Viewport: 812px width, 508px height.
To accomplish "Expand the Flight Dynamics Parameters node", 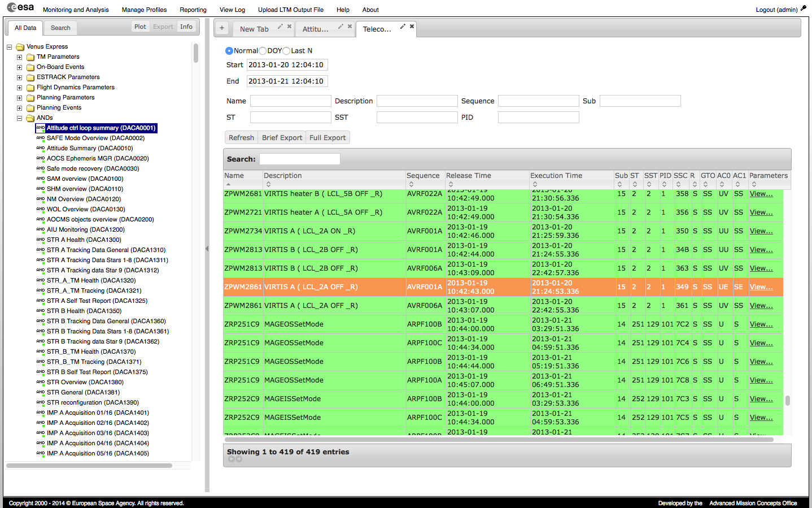I will pyautogui.click(x=19, y=88).
